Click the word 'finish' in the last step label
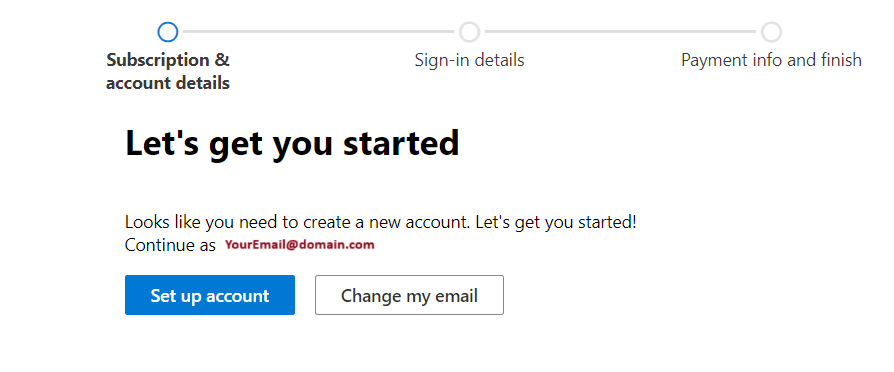894x372 pixels. [838, 60]
